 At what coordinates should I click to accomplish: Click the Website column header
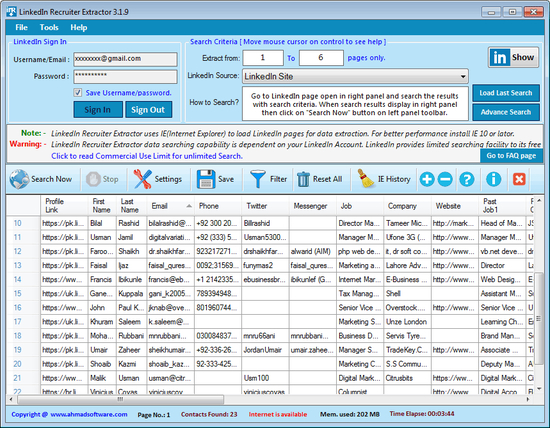[455, 206]
